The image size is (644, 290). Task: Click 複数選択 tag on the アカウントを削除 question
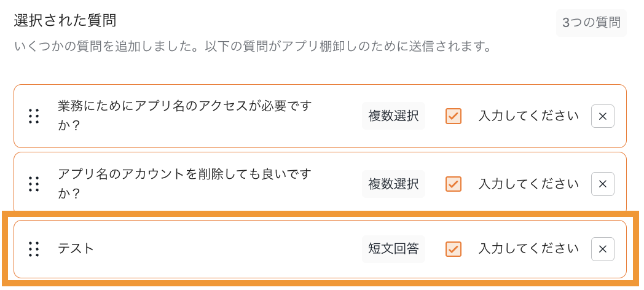pos(393,184)
